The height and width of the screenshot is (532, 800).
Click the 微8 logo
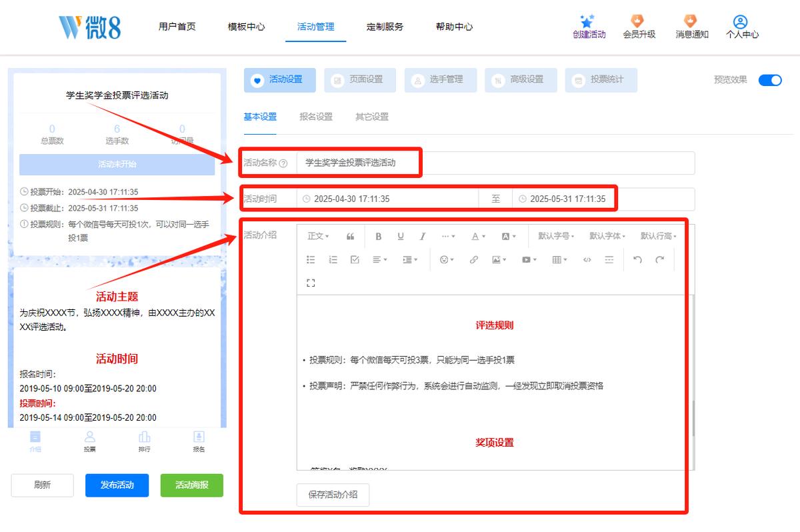coord(89,27)
